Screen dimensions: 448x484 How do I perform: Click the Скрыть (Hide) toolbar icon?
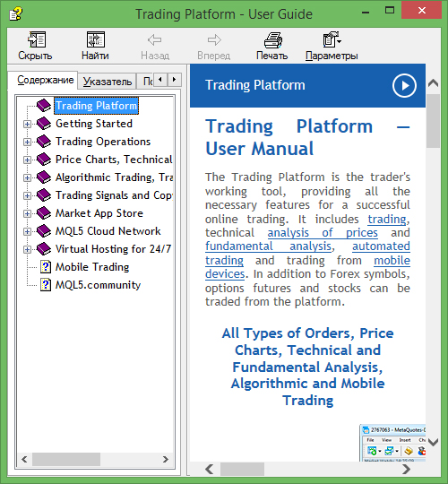coord(37,39)
